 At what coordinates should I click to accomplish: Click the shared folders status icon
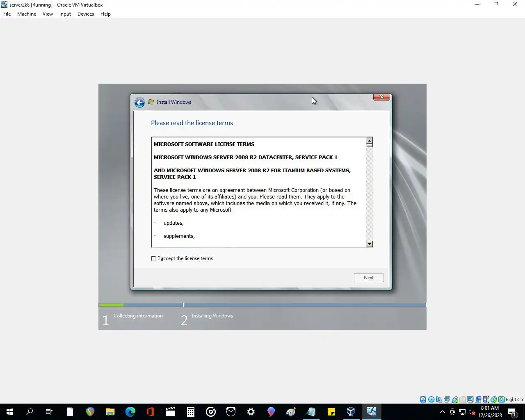(462, 399)
